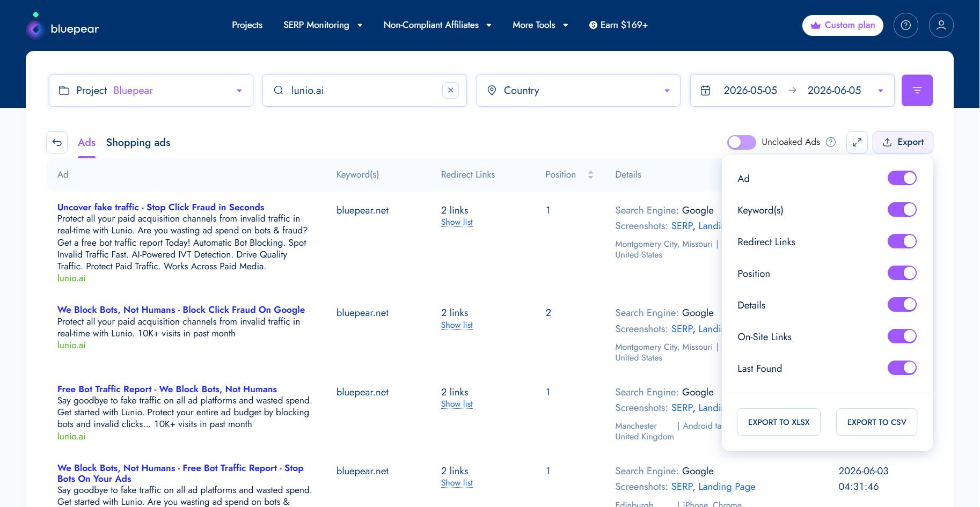Image resolution: width=980 pixels, height=507 pixels.
Task: Open 'We Block Bots, Not Humans - Block Click Fraud' link
Action: tap(181, 310)
